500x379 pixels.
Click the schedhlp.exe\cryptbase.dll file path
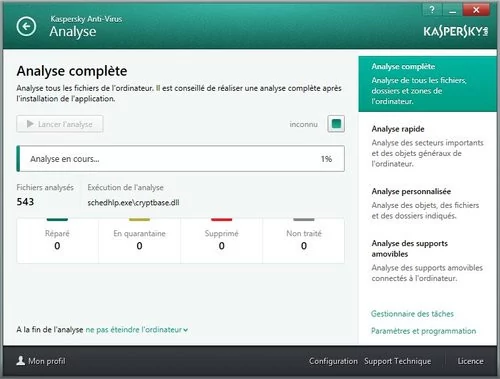(x=133, y=202)
